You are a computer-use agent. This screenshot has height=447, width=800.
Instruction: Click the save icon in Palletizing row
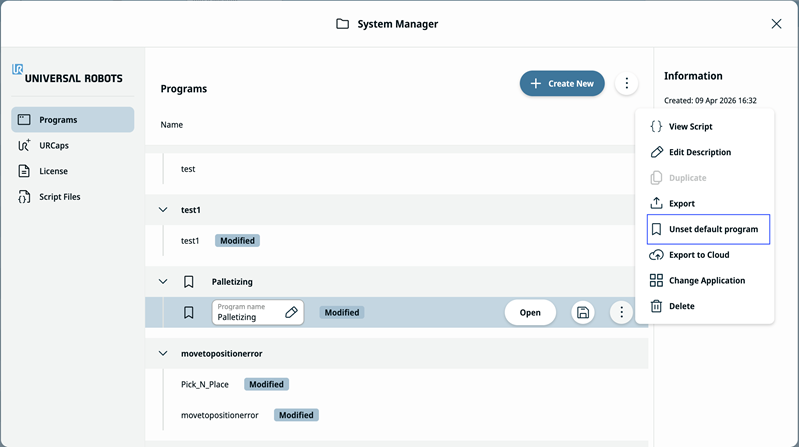tap(583, 312)
